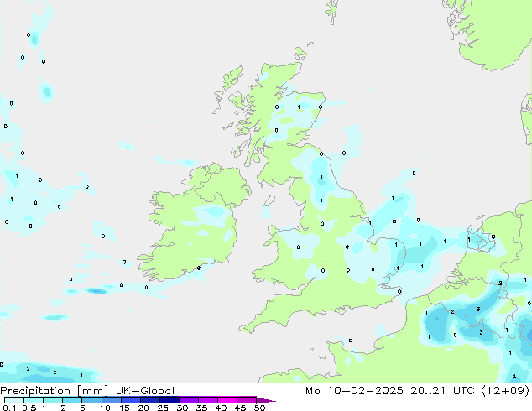Click the '45' legend scale value

click(240, 408)
